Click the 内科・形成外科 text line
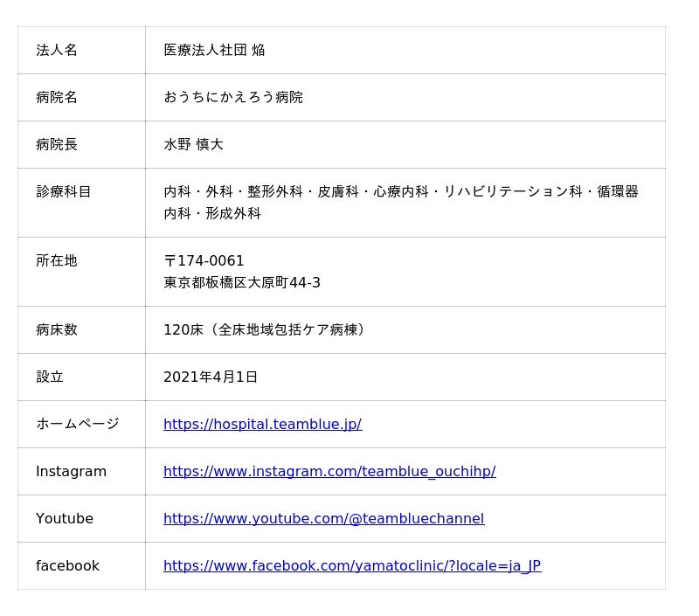Image resolution: width=699 pixels, height=616 pixels. (212, 213)
